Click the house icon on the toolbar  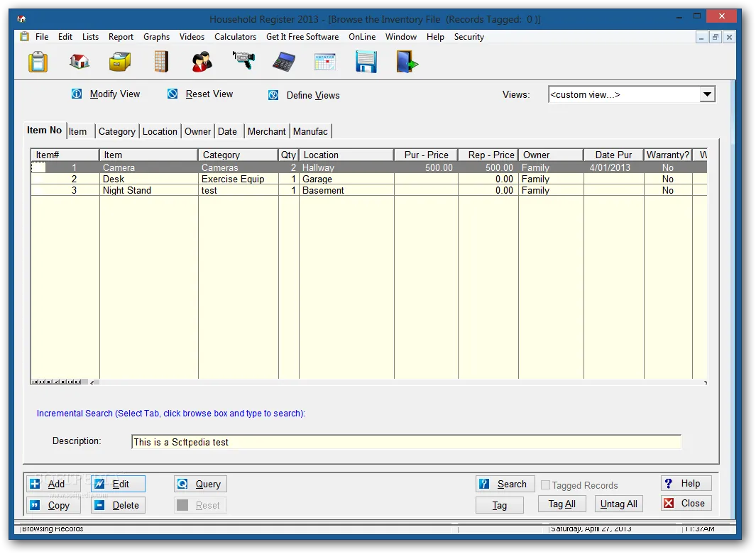pyautogui.click(x=79, y=62)
